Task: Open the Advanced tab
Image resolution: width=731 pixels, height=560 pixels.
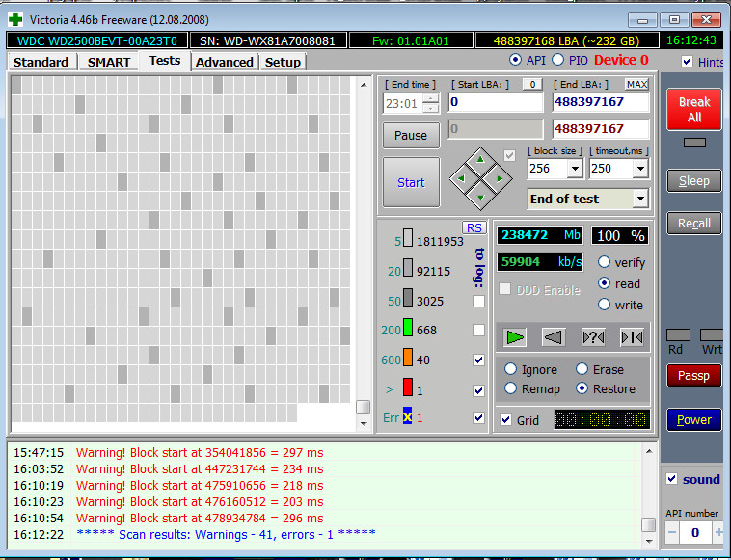Action: [x=224, y=62]
